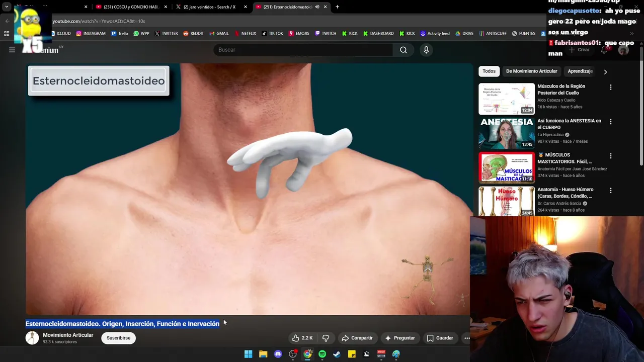Open the DRIVE bookmark

click(x=464, y=34)
